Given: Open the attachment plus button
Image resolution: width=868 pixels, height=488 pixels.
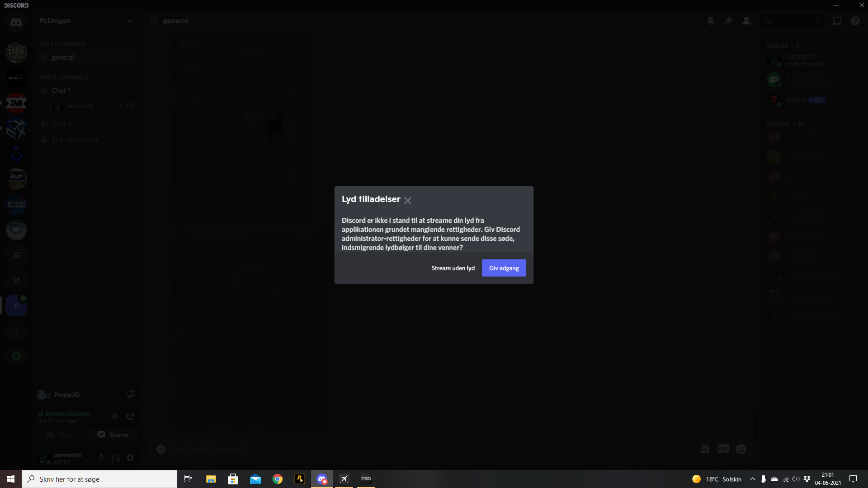Looking at the screenshot, I should [x=161, y=449].
